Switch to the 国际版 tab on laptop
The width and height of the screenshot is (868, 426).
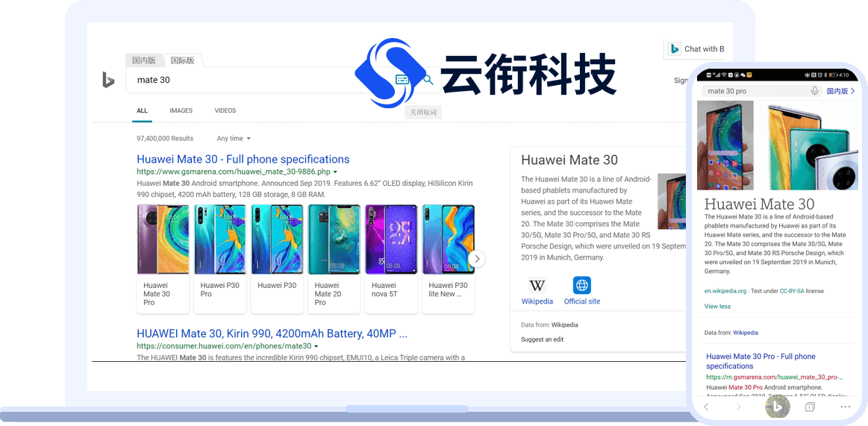tap(183, 60)
